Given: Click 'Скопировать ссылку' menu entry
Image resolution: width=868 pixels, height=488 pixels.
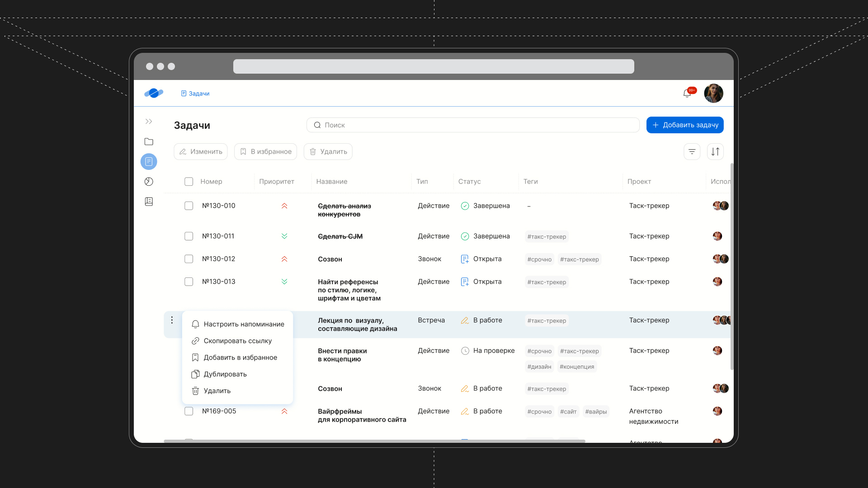Looking at the screenshot, I should [237, 341].
